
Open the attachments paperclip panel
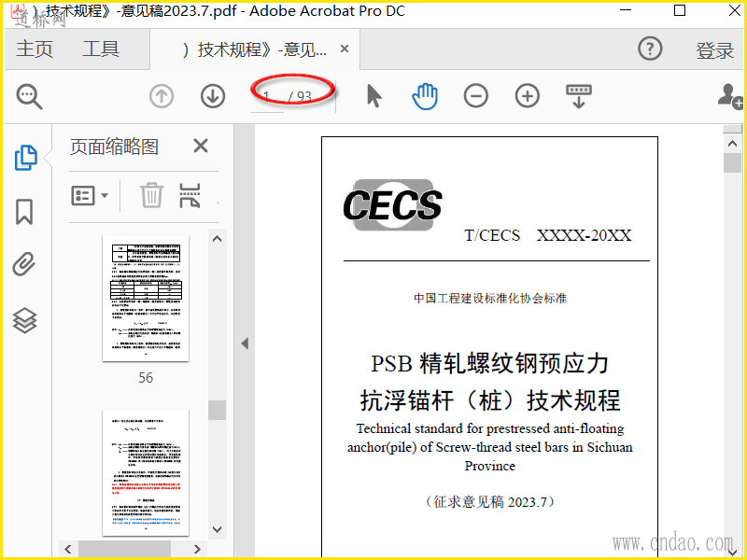(24, 264)
